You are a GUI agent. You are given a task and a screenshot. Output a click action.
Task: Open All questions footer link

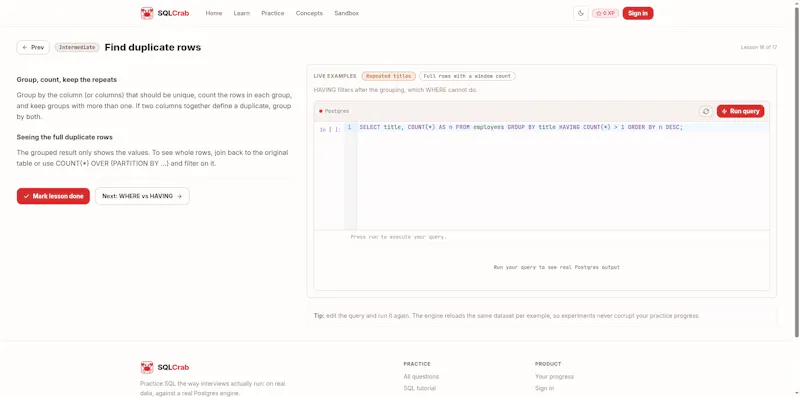pos(421,377)
